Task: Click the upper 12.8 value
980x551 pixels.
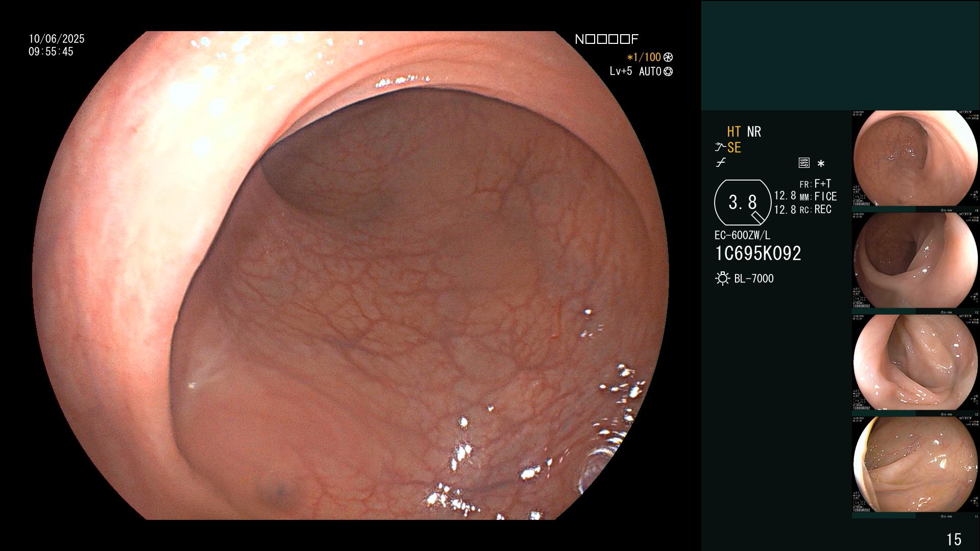Action: pos(785,195)
